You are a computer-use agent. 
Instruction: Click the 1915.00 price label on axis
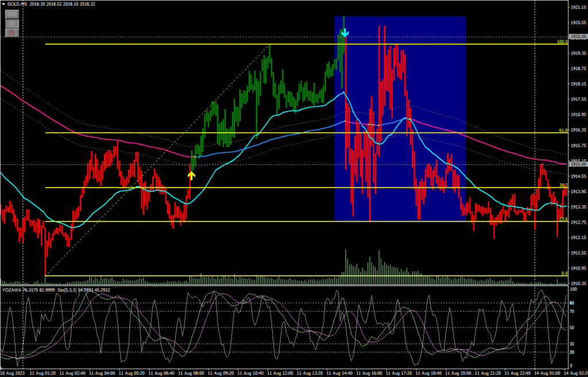point(577,164)
